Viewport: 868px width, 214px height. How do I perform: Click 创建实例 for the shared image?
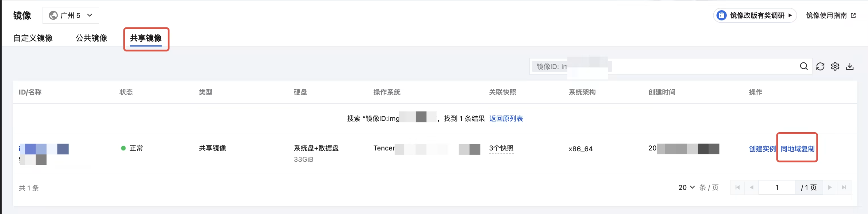(x=762, y=149)
